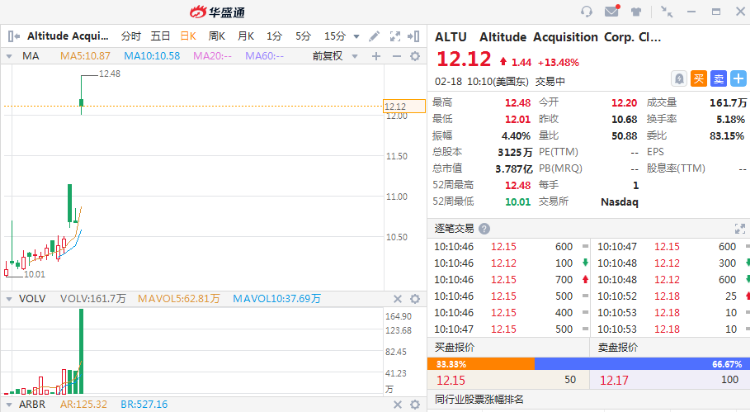750x412 pixels.
Task: Collapse the left panel toggle
Action: (x=12, y=36)
